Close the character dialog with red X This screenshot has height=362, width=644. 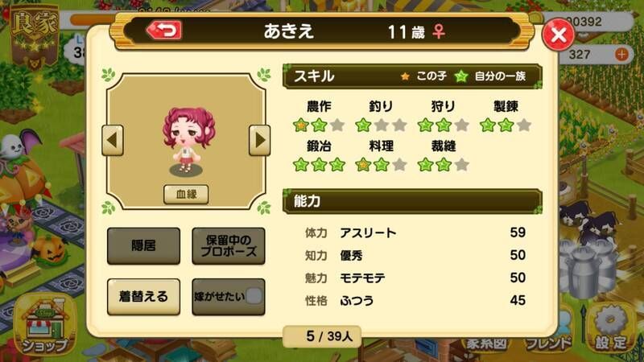558,35
